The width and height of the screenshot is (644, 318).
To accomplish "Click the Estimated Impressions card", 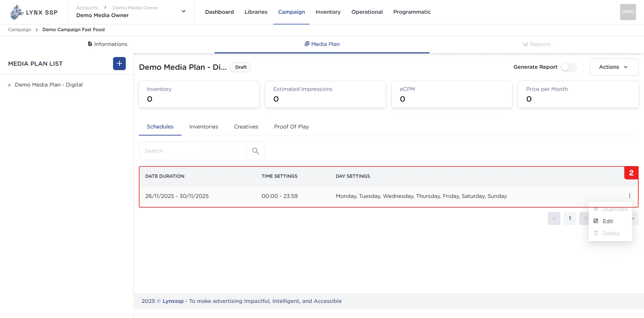I will pyautogui.click(x=325, y=94).
